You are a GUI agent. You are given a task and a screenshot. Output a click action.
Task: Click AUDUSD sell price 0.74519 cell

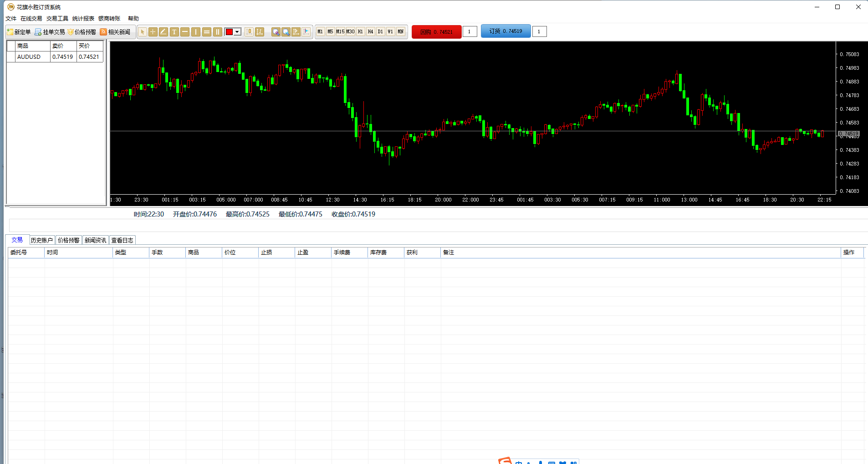point(63,57)
